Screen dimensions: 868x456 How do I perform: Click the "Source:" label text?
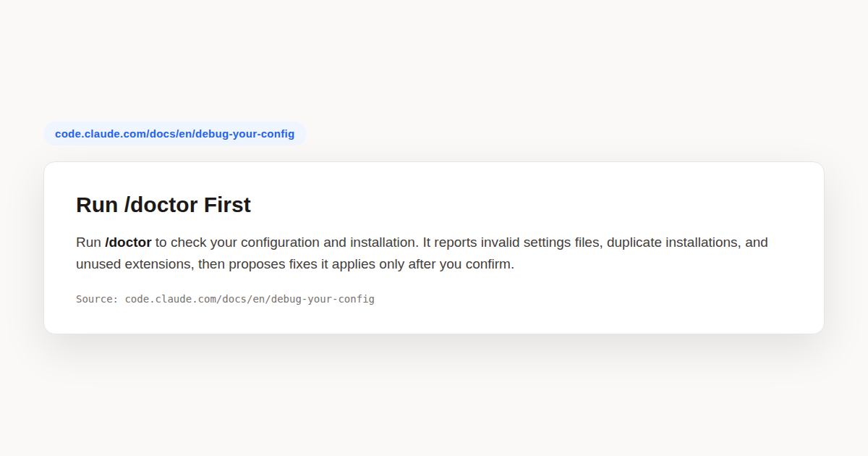point(97,299)
